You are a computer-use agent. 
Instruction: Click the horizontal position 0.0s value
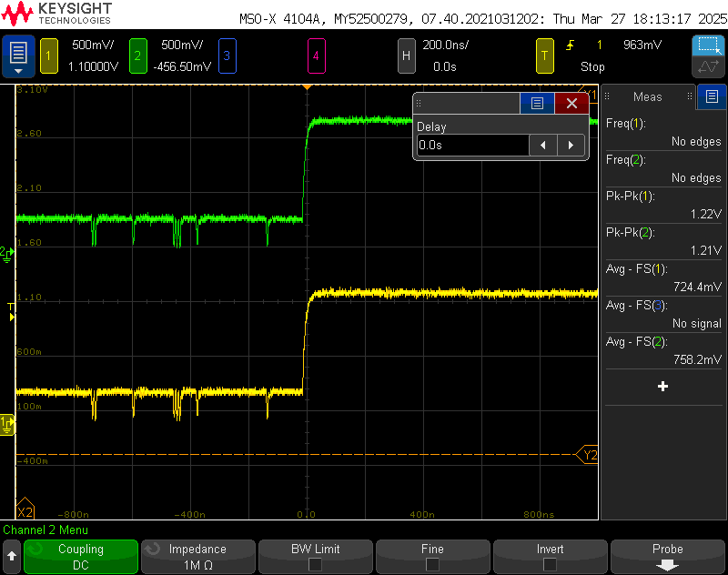445,66
